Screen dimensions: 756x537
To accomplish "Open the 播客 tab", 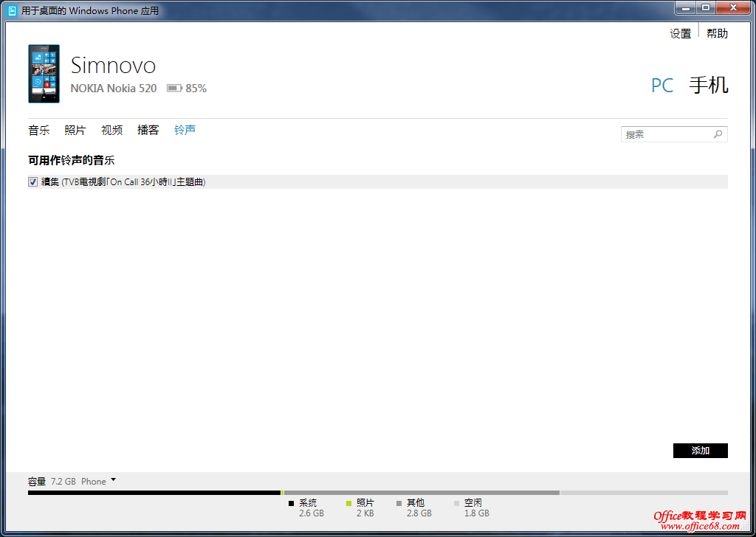I will (148, 130).
